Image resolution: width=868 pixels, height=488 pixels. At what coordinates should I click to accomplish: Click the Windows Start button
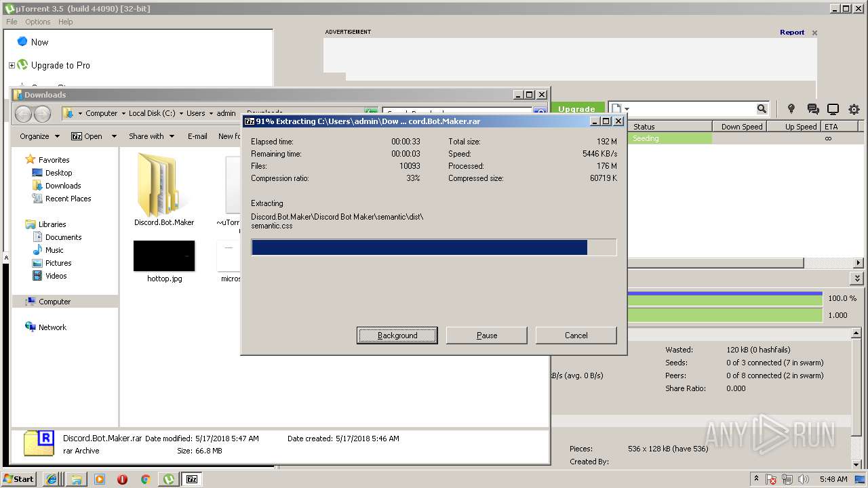[x=19, y=479]
